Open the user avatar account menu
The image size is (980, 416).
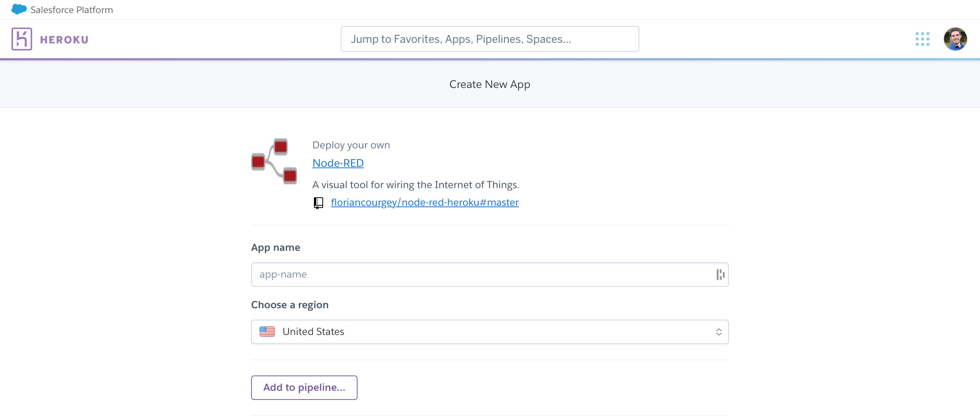[955, 39]
